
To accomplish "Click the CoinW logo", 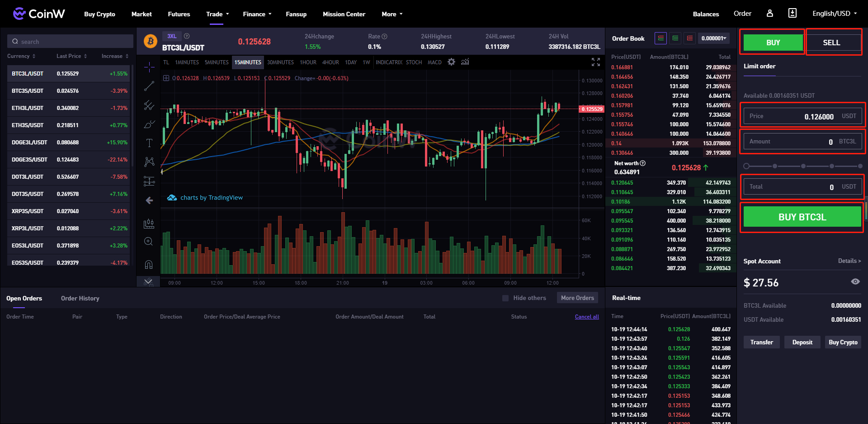I will [39, 14].
